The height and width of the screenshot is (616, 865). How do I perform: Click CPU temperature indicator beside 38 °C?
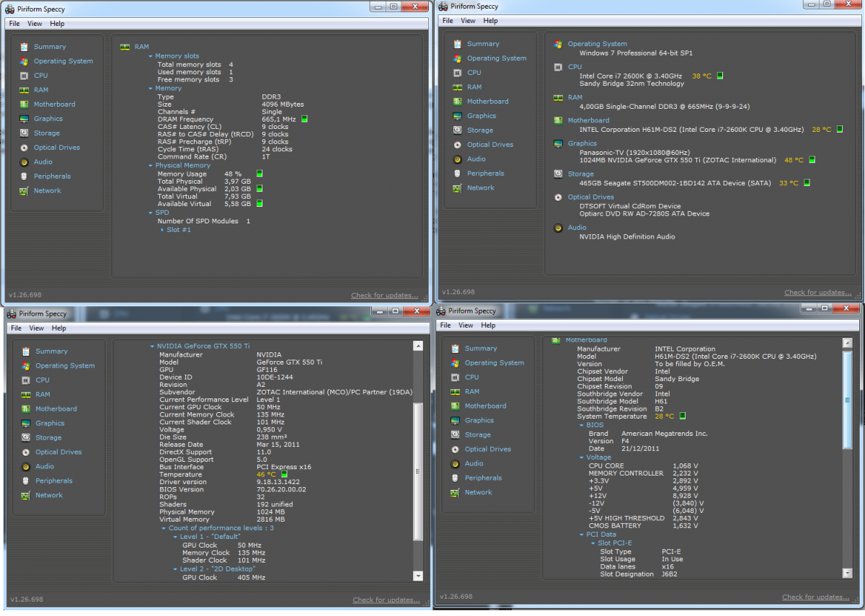tap(720, 76)
